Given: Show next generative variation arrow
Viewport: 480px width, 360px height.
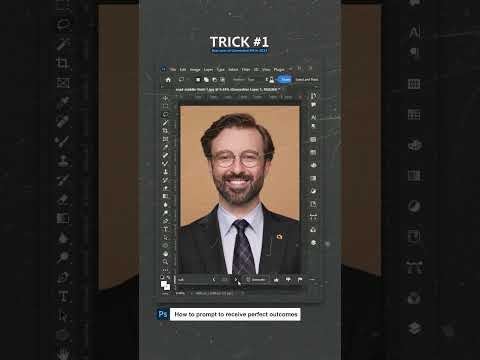Looking at the screenshot, I should coord(236,279).
